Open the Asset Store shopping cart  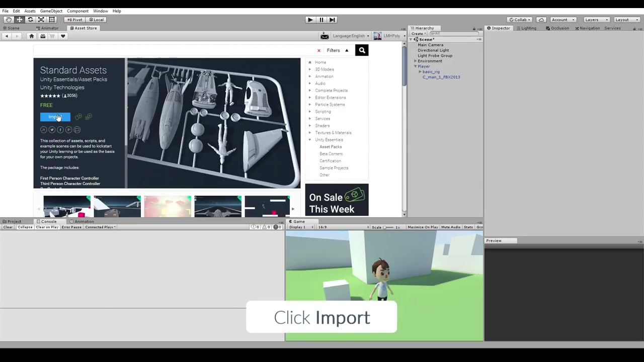click(52, 36)
